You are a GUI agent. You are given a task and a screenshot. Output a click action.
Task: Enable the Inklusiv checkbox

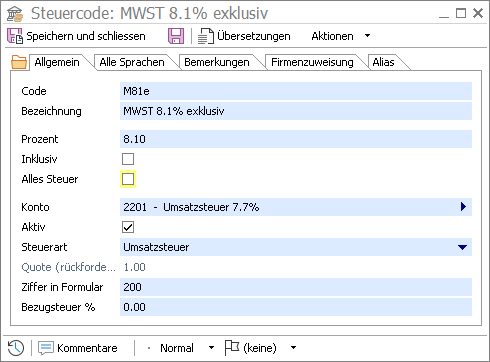tap(128, 159)
